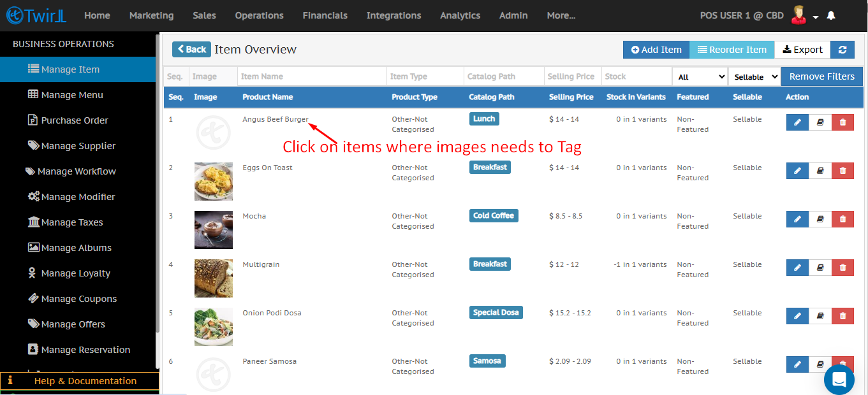Click the Onion Podi Dosa thumbnail image

click(213, 327)
